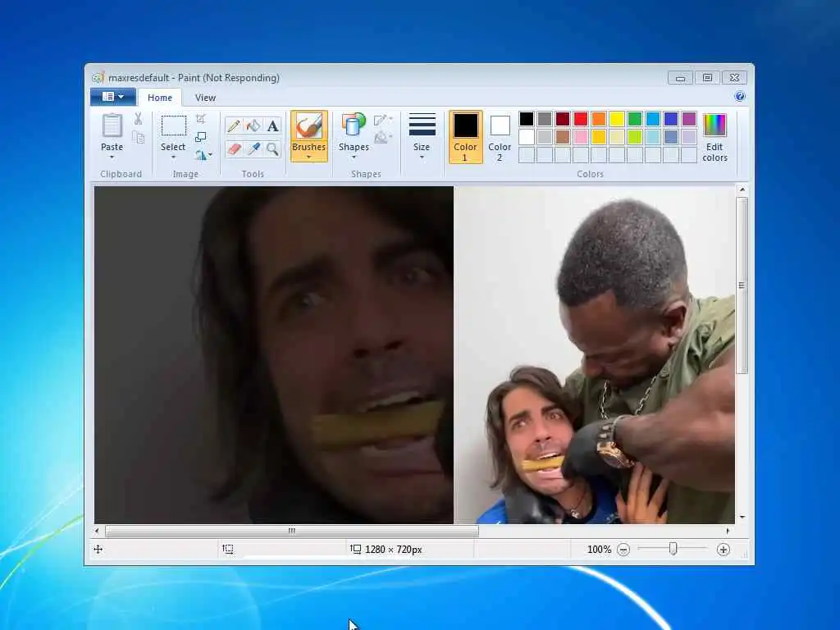The width and height of the screenshot is (840, 630).
Task: Click the Paint app icon in title bar
Action: [98, 78]
